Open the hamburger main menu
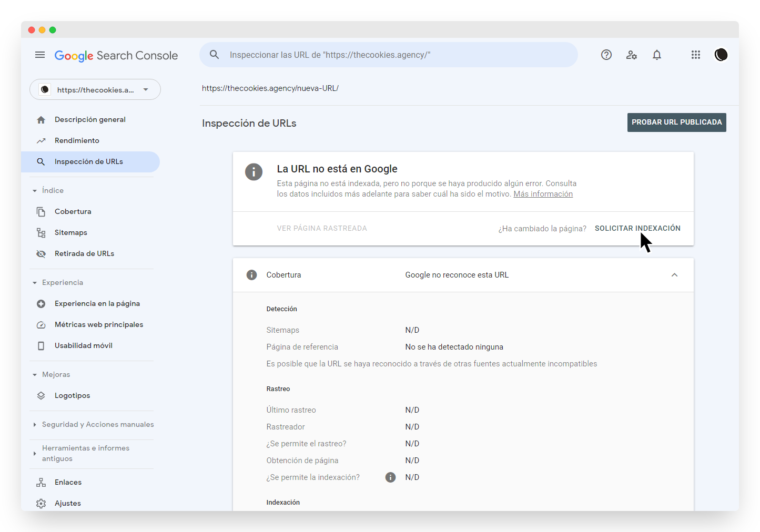Screen dimensions: 760x532 (x=40, y=55)
